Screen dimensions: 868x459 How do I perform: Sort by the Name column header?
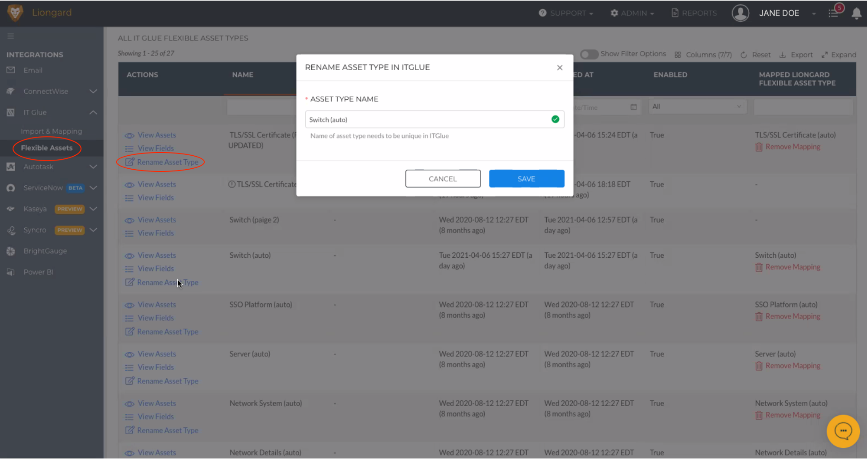point(242,75)
